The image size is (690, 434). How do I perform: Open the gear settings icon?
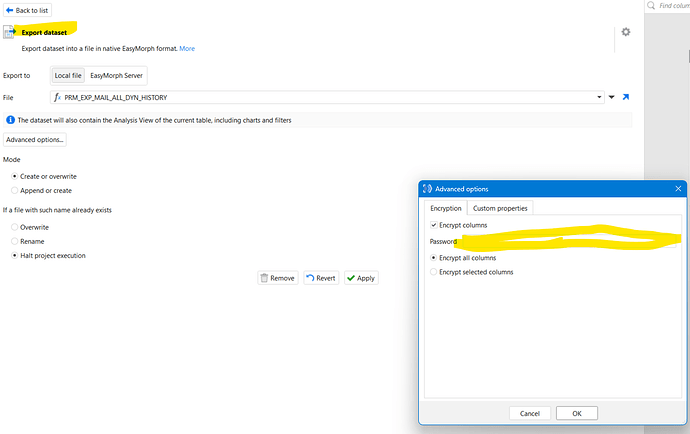click(x=626, y=32)
